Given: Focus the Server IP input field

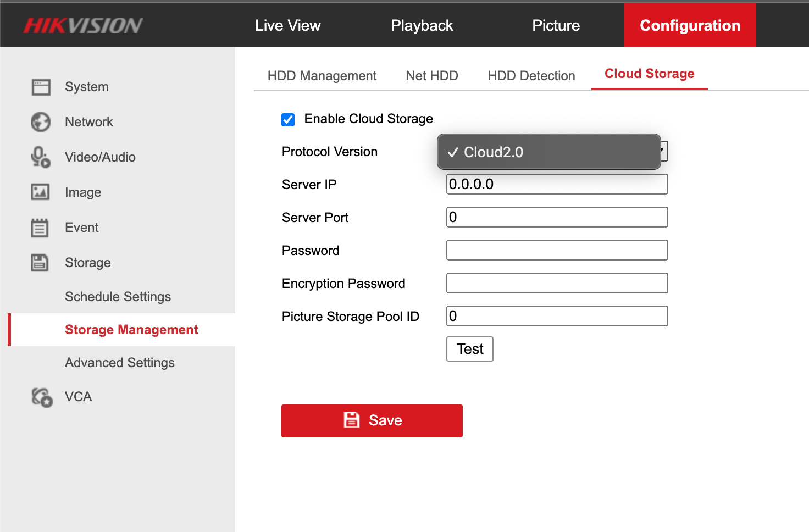Looking at the screenshot, I should (x=557, y=184).
